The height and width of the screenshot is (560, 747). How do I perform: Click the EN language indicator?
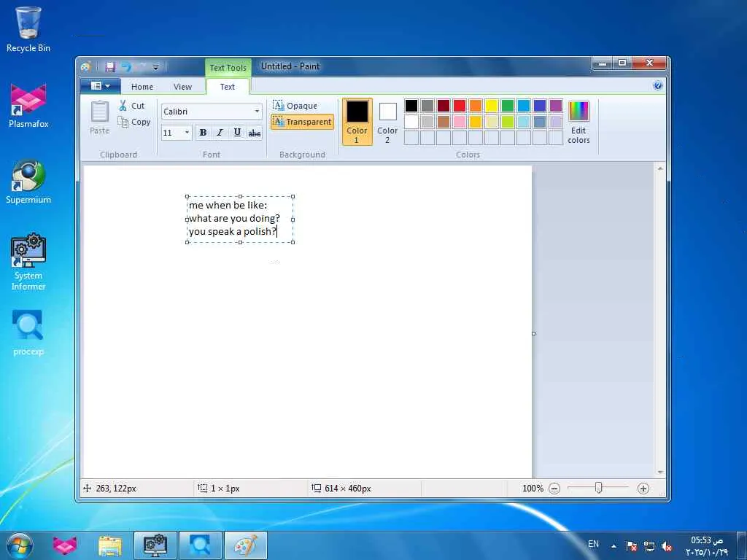tap(593, 544)
